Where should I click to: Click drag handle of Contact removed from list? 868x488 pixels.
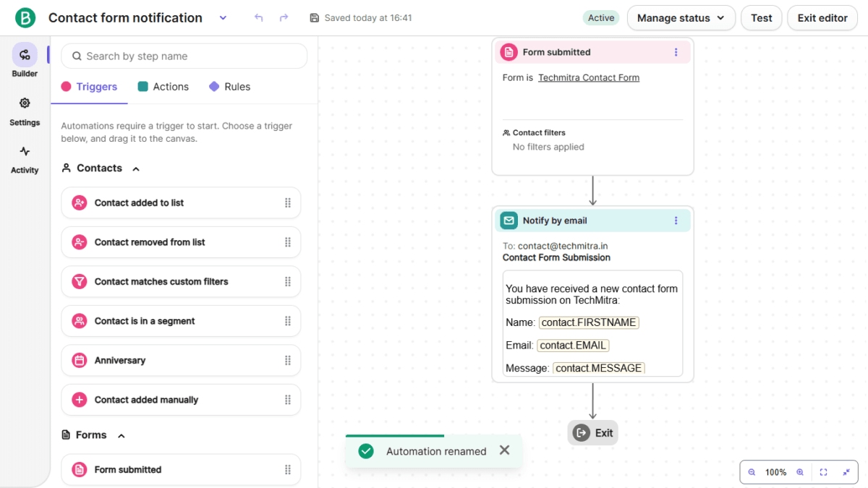[x=288, y=242]
